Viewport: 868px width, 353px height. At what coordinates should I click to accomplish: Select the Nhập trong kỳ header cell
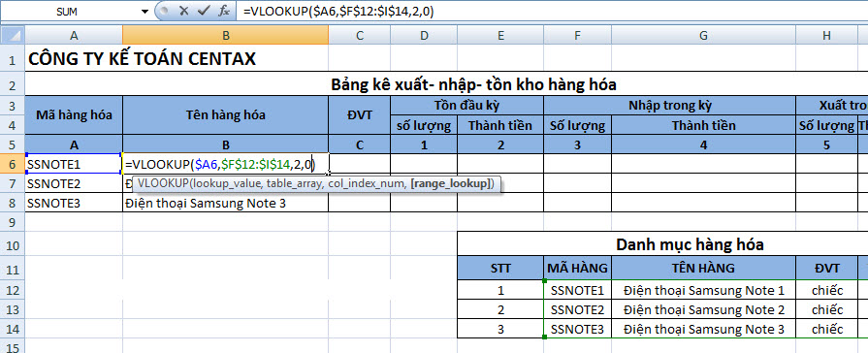point(670,105)
